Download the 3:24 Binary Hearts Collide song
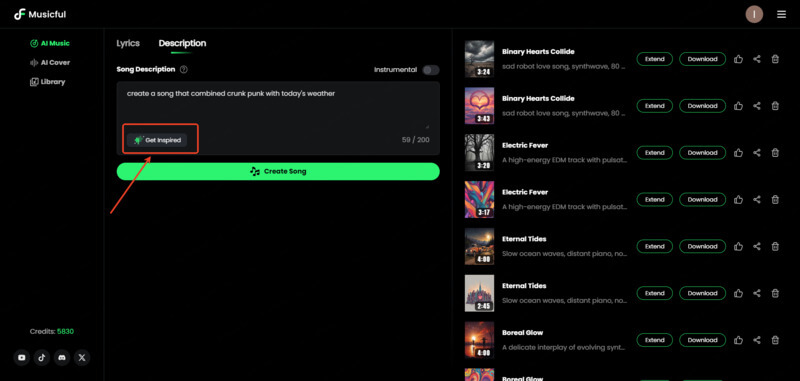 702,59
